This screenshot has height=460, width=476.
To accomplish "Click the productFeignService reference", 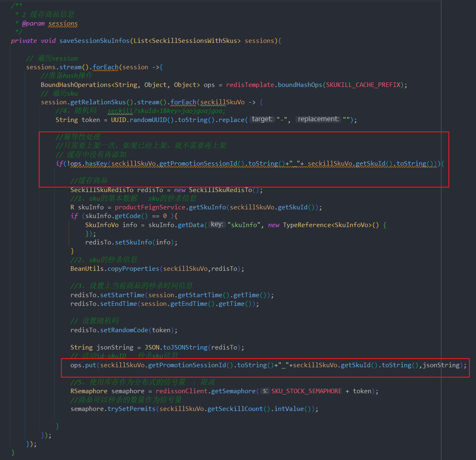I will pyautogui.click(x=150, y=207).
